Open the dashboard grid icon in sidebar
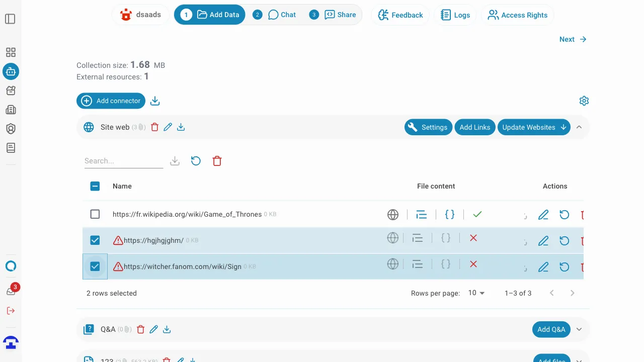644x362 pixels. click(x=11, y=52)
